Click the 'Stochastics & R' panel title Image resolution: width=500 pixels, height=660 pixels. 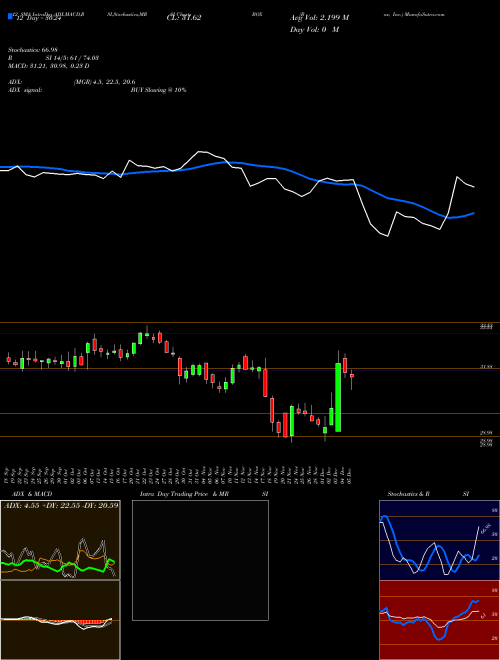409,494
